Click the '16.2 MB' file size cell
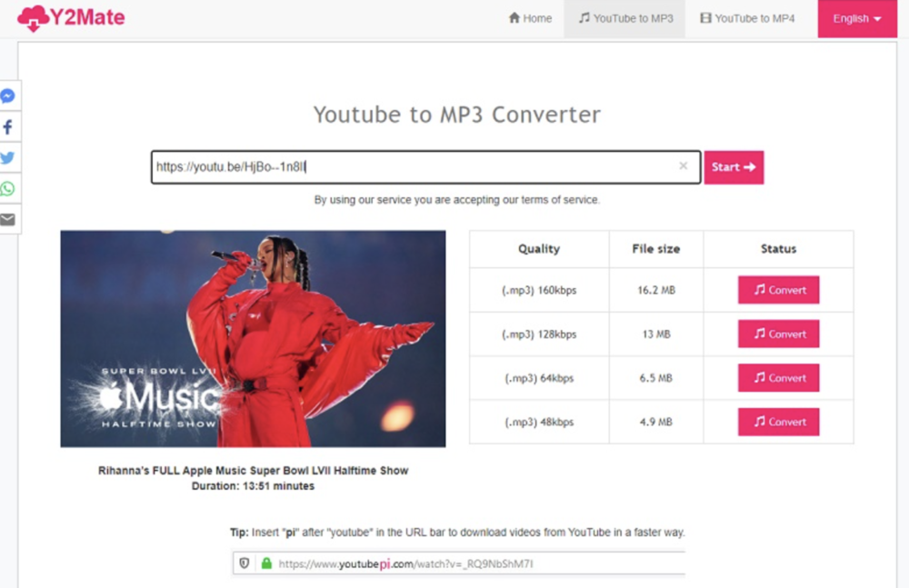The width and height of the screenshot is (909, 588). pyautogui.click(x=656, y=290)
